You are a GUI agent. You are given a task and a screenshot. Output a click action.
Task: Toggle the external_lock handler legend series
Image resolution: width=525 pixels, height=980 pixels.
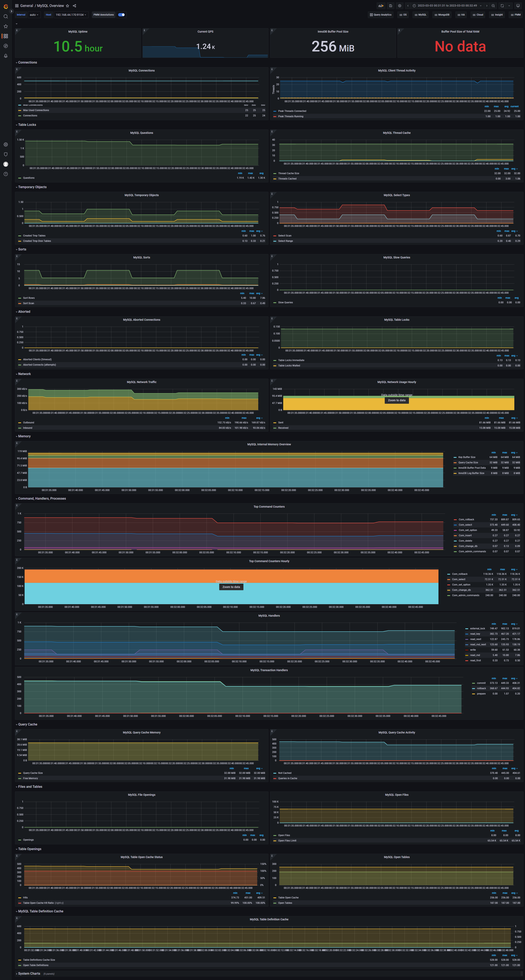coord(477,629)
